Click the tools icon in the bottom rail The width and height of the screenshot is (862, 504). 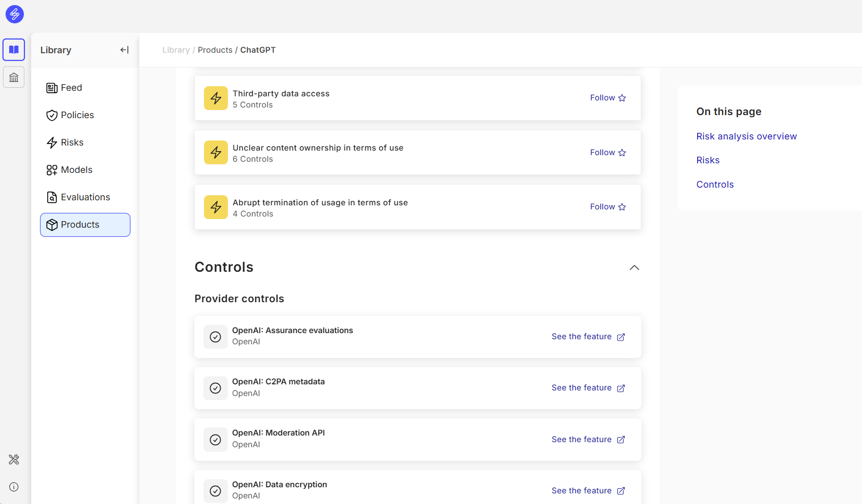click(x=14, y=459)
